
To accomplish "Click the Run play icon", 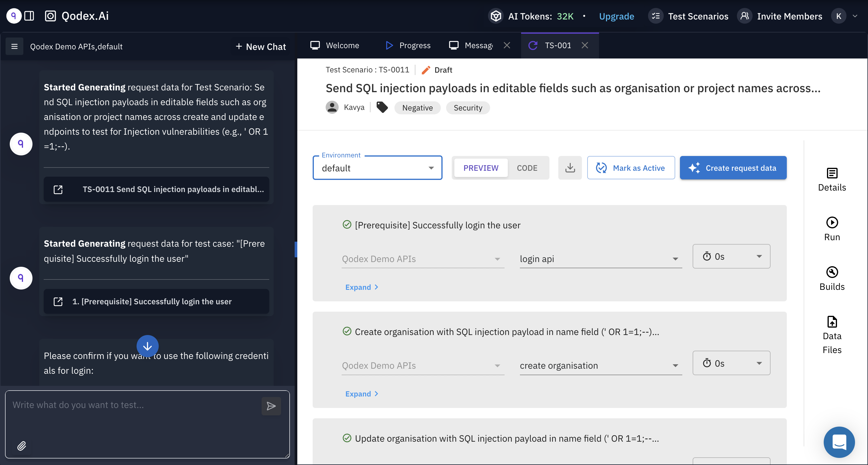I will [x=832, y=222].
